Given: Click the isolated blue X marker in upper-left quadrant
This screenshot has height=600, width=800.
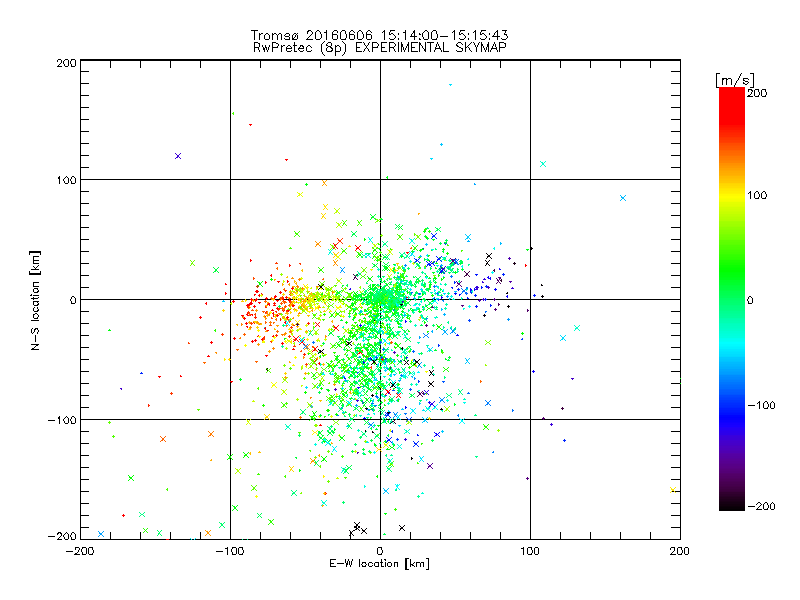Looking at the screenshot, I should point(178,156).
